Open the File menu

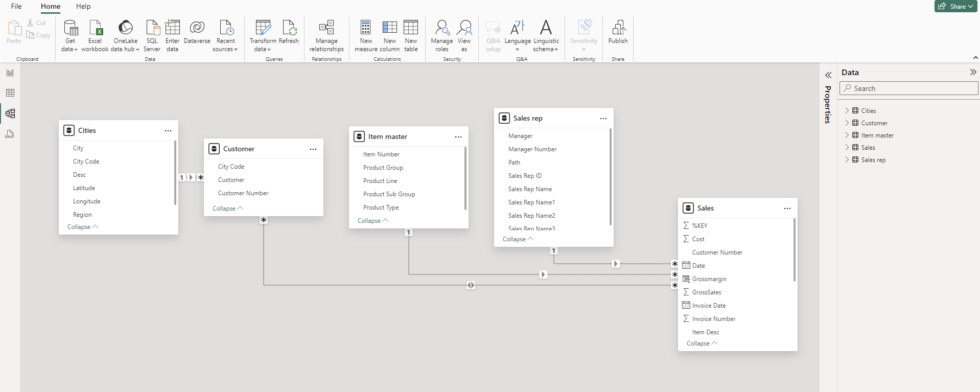click(16, 6)
